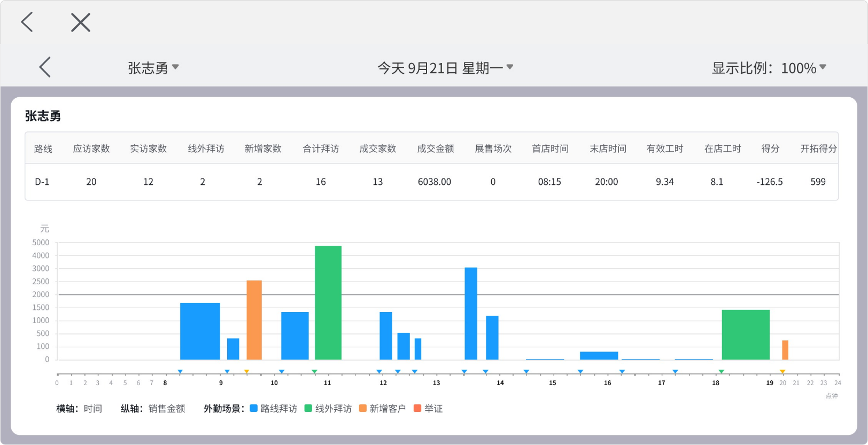Click the blue marker triangle between 8 and 9
Screen dimensions: 868x445
(x=180, y=371)
